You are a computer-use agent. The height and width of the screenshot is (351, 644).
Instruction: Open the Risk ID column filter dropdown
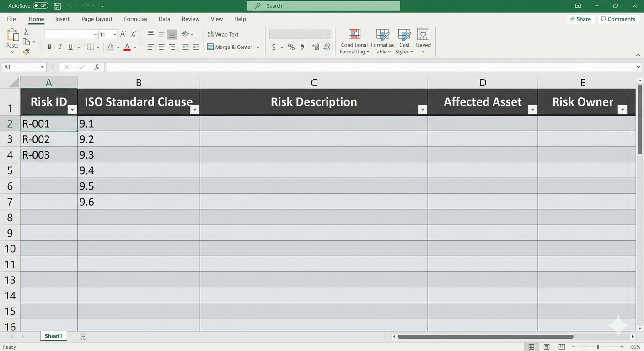72,110
